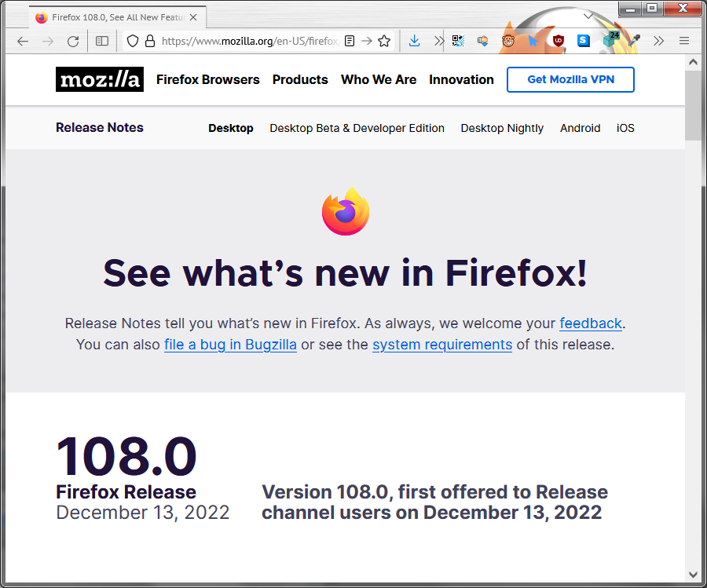Open the QR code extension

(x=458, y=41)
